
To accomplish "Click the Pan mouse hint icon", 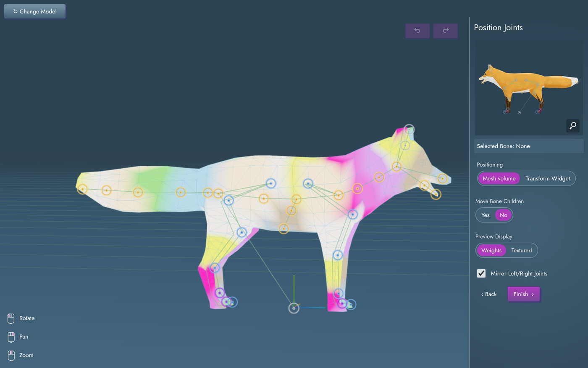I will (11, 337).
